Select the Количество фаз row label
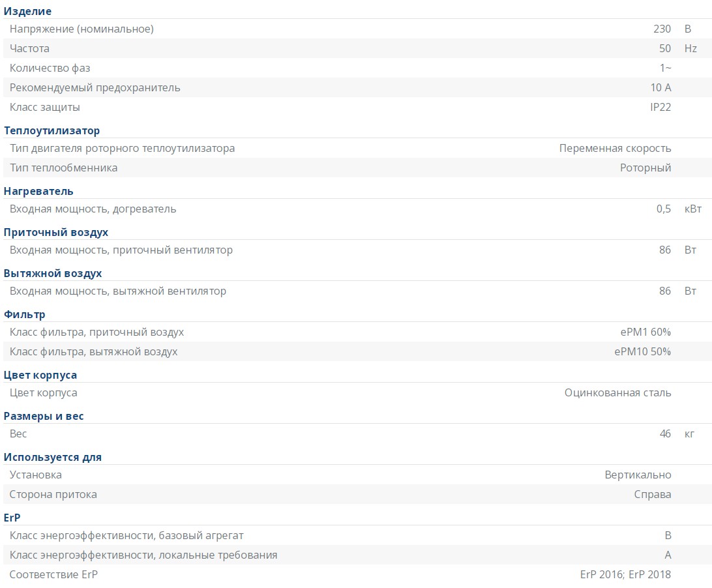Viewport: 712px width, 588px height. (x=50, y=68)
